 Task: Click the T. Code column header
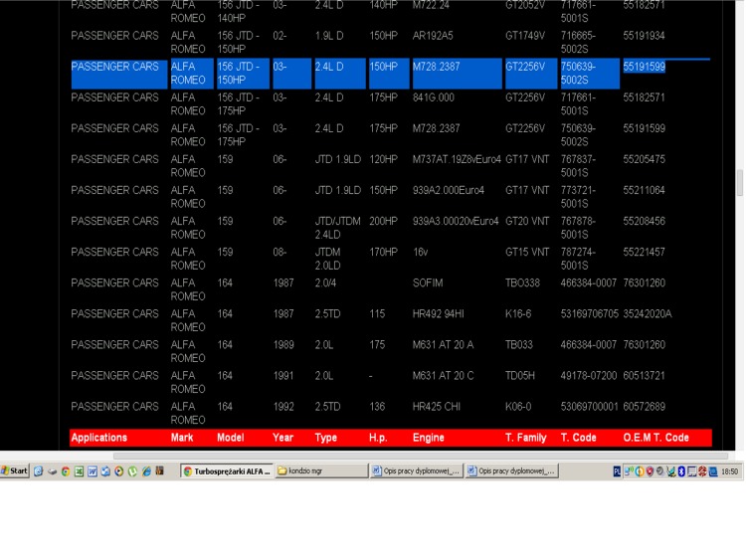(x=578, y=438)
